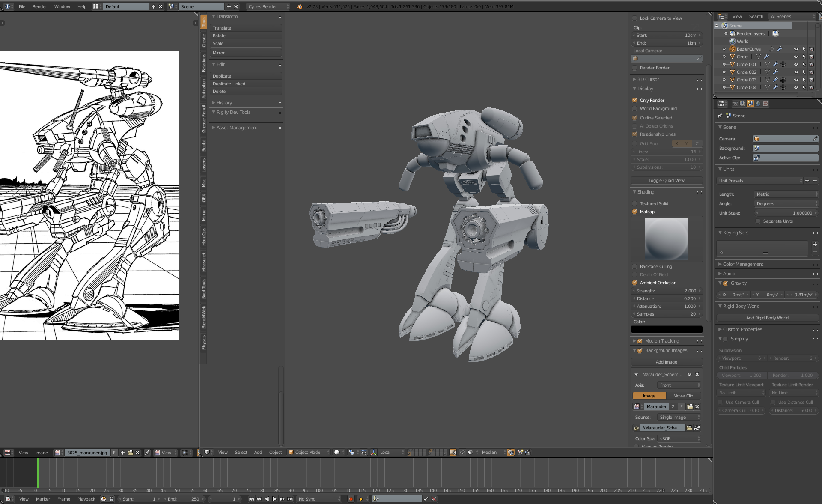
Task: Pin the 3025_marauder.jpg image
Action: [x=147, y=453]
